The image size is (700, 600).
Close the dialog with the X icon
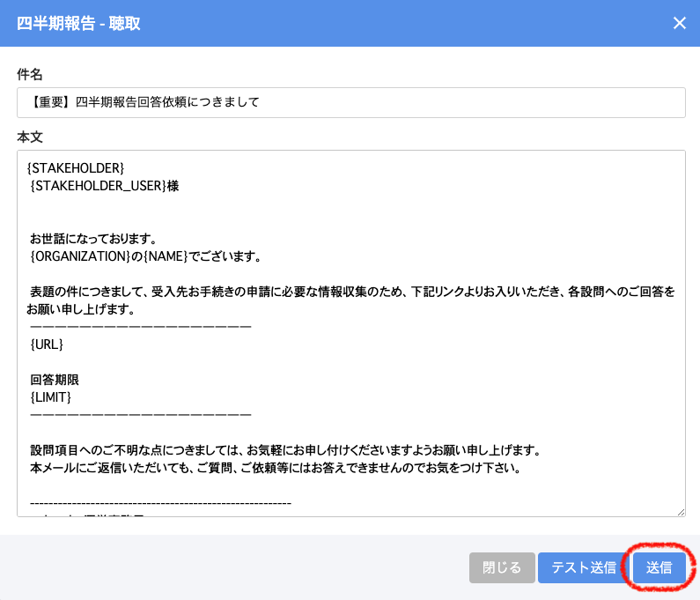coord(679,24)
